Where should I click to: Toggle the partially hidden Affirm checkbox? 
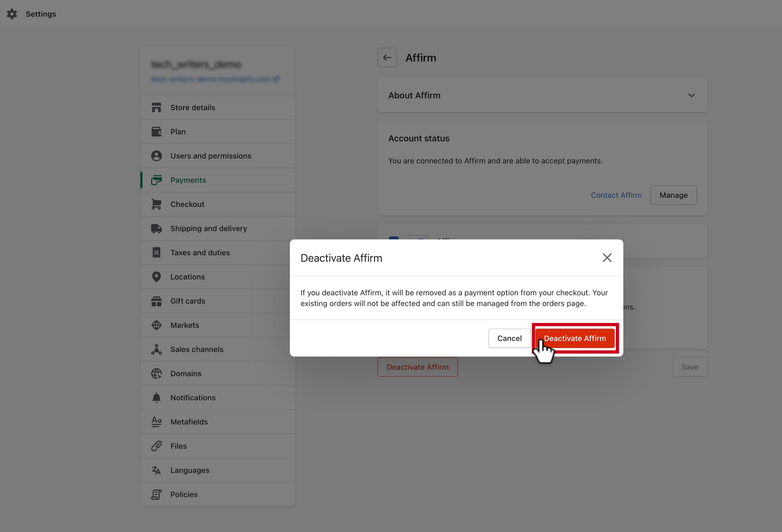pyautogui.click(x=393, y=238)
